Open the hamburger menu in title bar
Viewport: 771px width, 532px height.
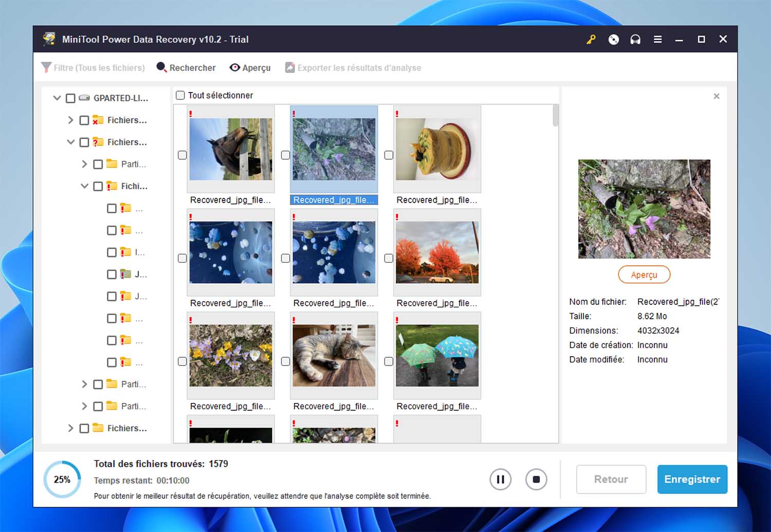[657, 40]
